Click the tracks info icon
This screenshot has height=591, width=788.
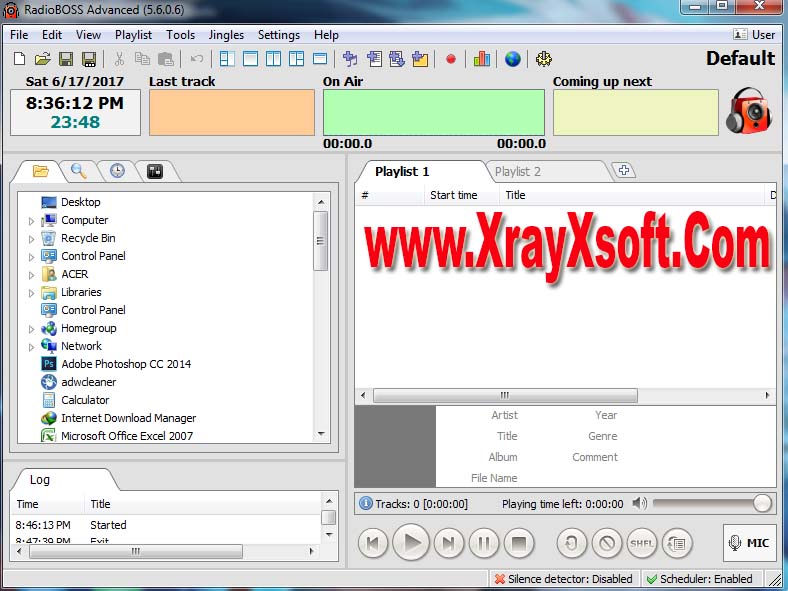[366, 503]
